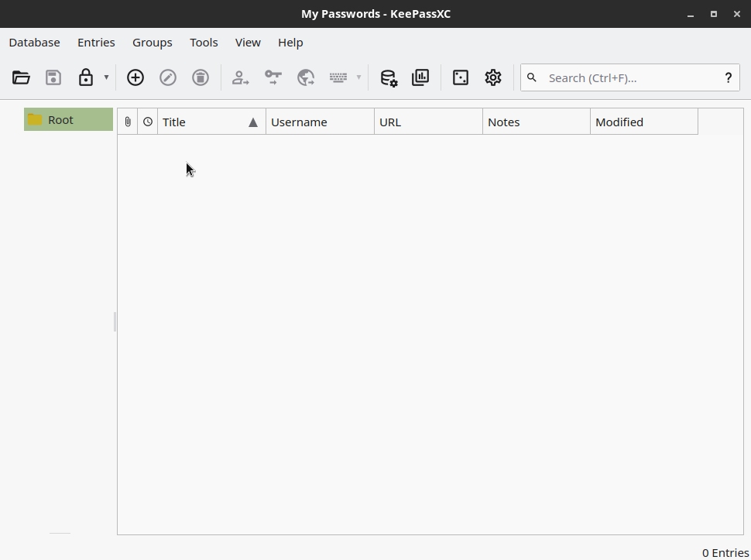Expand the Auto-Type dropdown arrow
The height and width of the screenshot is (560, 751).
[358, 77]
